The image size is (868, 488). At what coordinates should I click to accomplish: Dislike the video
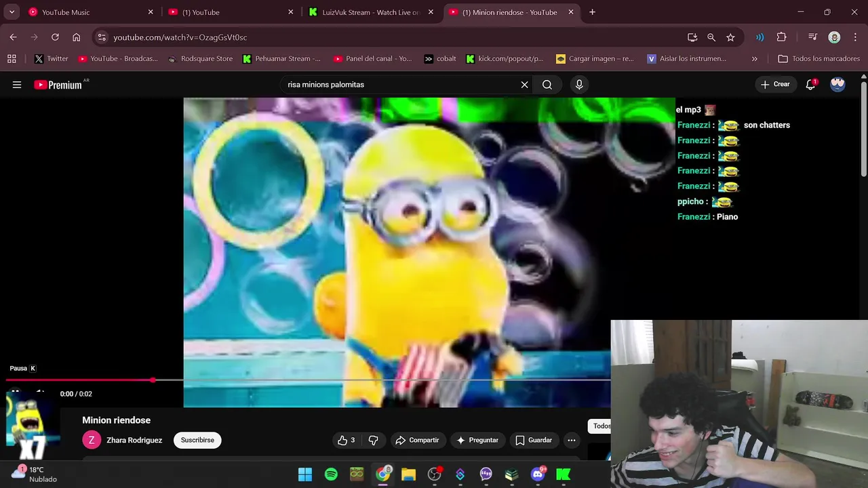pos(373,441)
